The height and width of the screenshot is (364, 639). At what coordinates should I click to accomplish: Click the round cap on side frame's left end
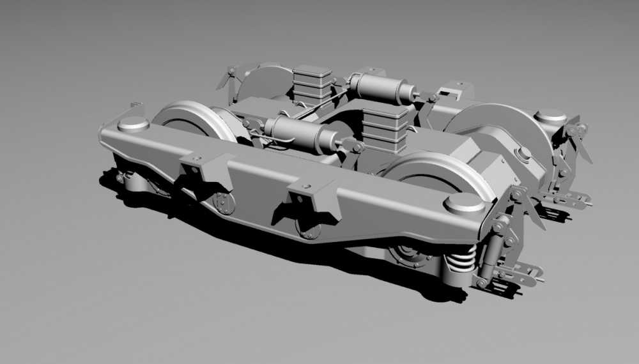(134, 124)
